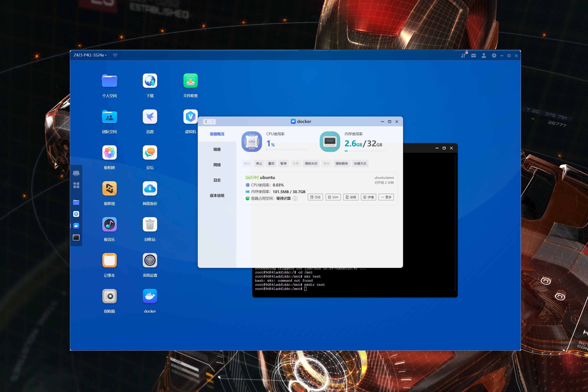
Task: Click the CPU usage progress bar
Action: pos(287,150)
